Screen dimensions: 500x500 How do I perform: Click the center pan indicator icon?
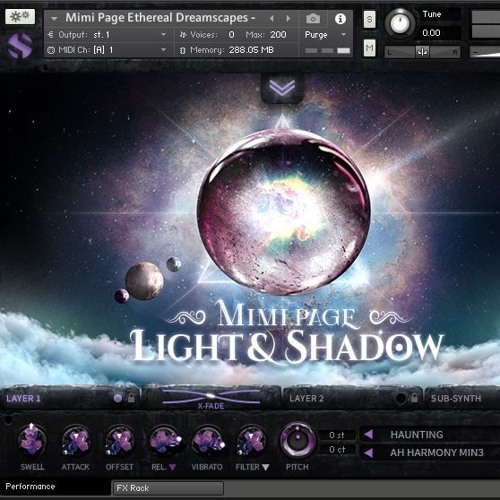(422, 52)
